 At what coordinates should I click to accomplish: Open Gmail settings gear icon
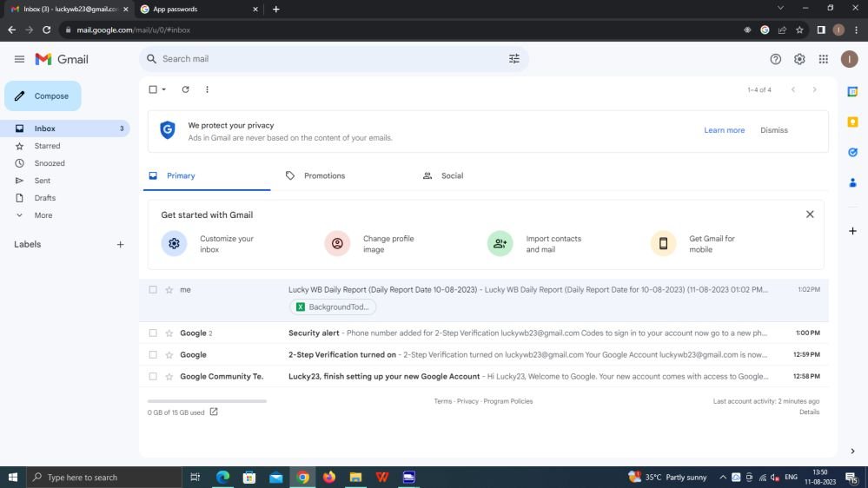799,59
